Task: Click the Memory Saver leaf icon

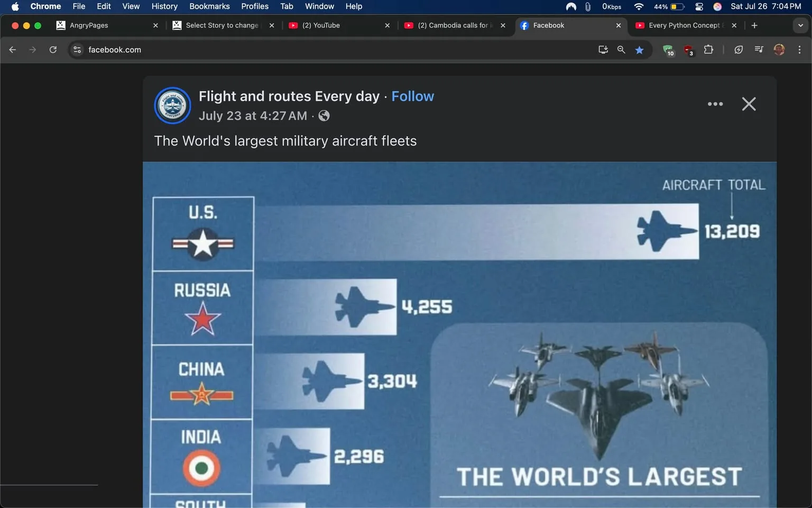Action: point(739,49)
